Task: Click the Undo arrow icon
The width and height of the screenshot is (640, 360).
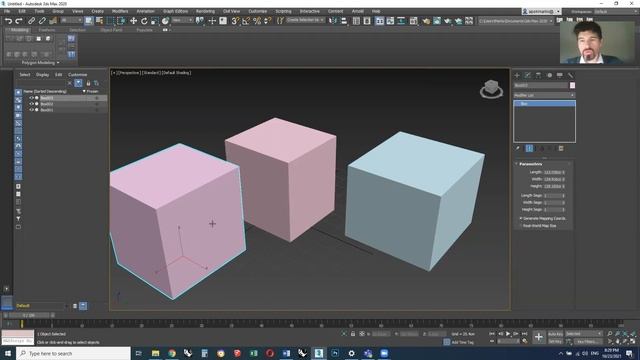Action: [8, 21]
